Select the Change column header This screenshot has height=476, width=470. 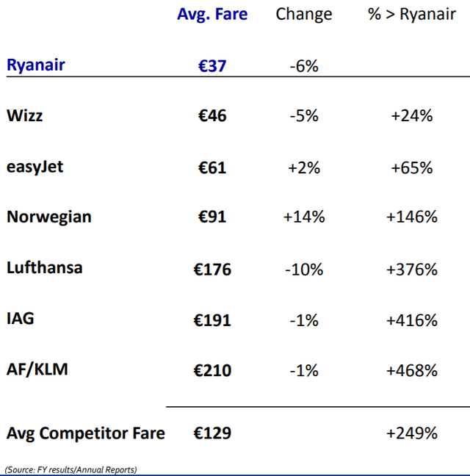(304, 14)
